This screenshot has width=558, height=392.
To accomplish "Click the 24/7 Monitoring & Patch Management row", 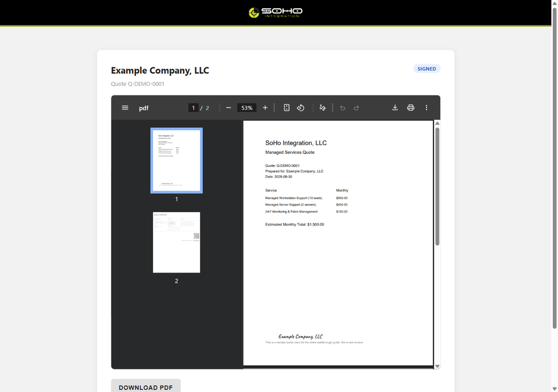I will pos(306,211).
